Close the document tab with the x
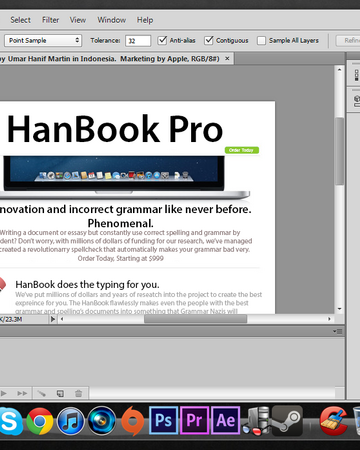This screenshot has height=450, width=360. pos(227,59)
